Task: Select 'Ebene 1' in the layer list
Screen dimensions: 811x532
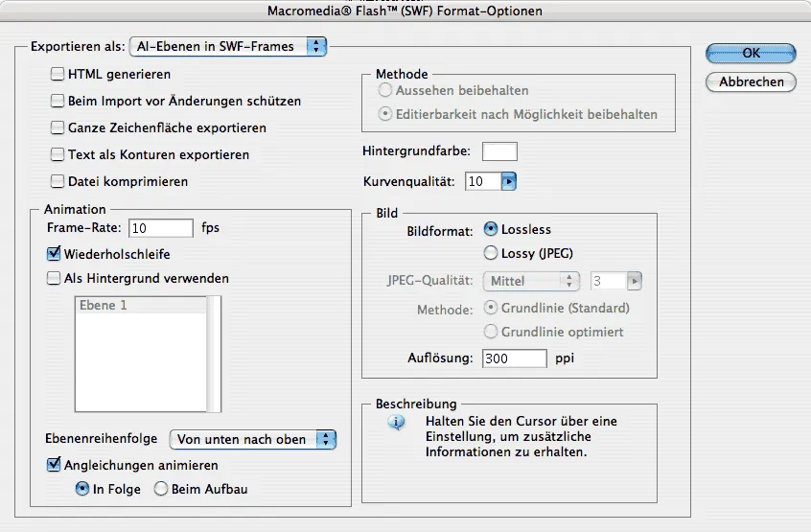Action: click(141, 305)
